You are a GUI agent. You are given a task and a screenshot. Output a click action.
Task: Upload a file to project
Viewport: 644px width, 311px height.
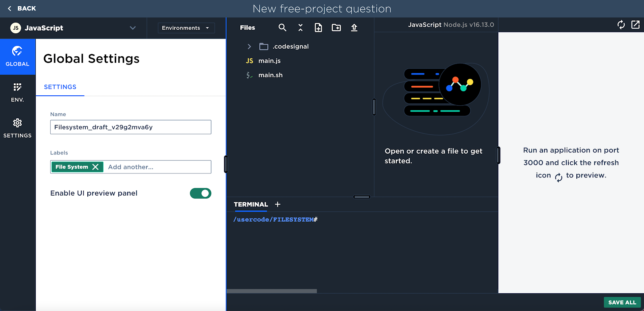354,27
